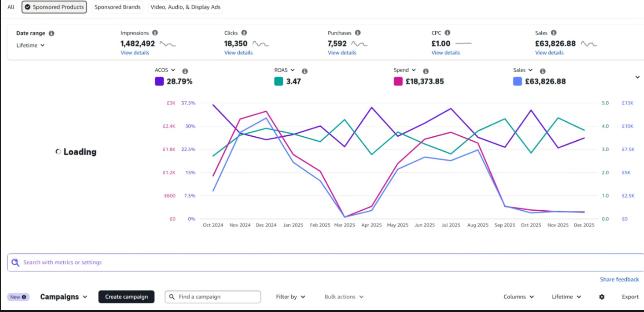Click the New badge info icon

[x=24, y=297]
